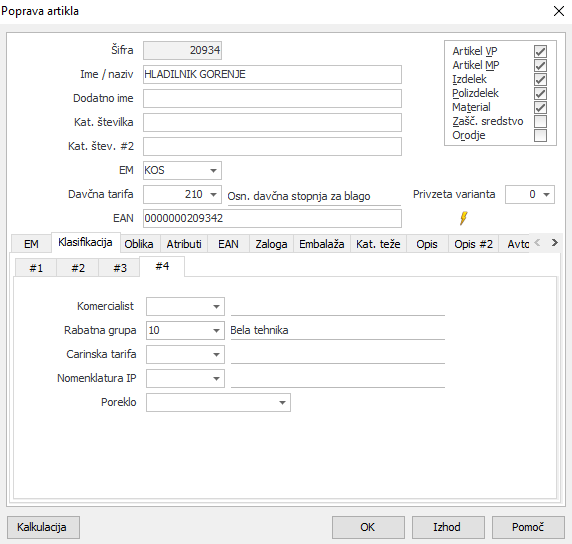Expand the Nomenklatura IP dropdown
This screenshot has width=572, height=544.
[x=216, y=379]
